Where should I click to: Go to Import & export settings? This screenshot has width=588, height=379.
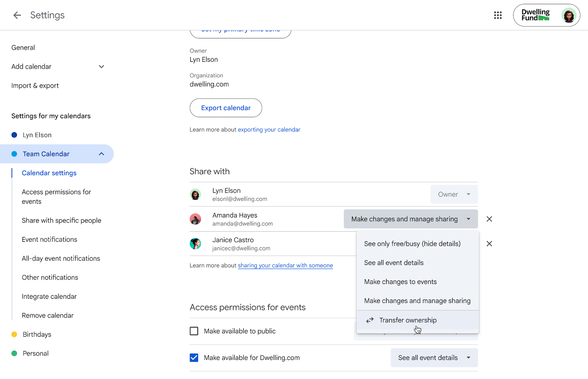coord(35,86)
